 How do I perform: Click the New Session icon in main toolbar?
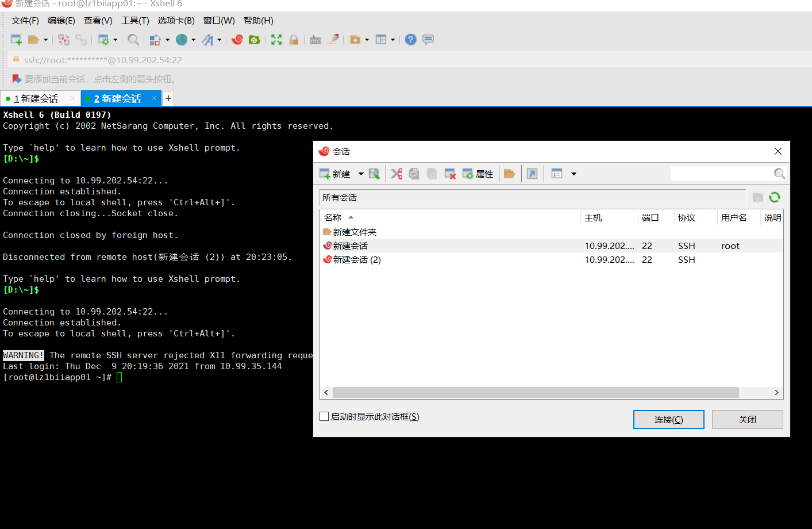click(16, 40)
